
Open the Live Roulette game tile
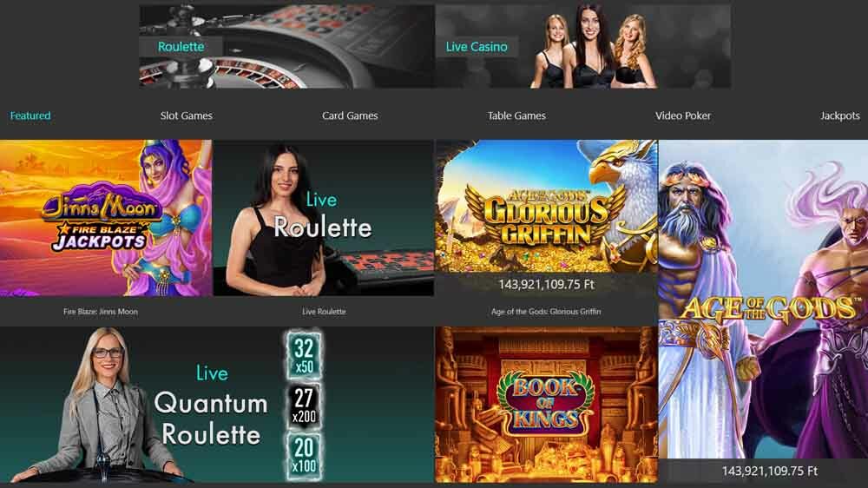point(324,218)
